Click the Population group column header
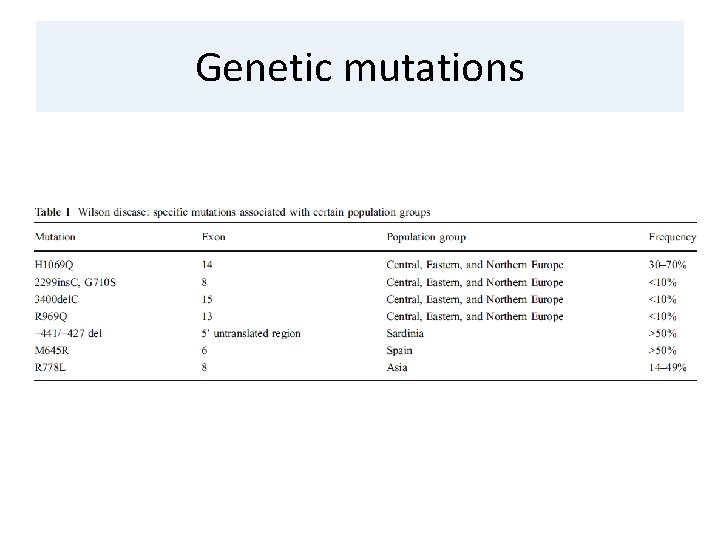Viewport: 720px width, 540px height. coord(426,237)
